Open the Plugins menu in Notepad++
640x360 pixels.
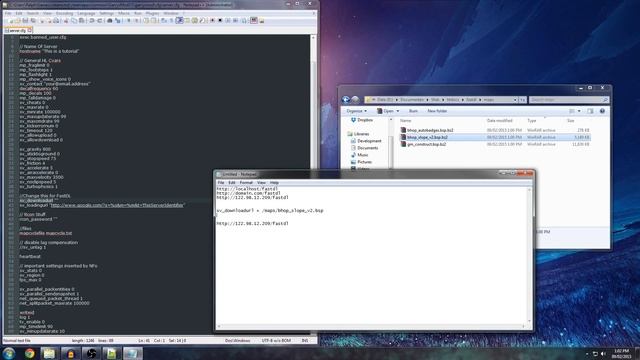tap(153, 13)
